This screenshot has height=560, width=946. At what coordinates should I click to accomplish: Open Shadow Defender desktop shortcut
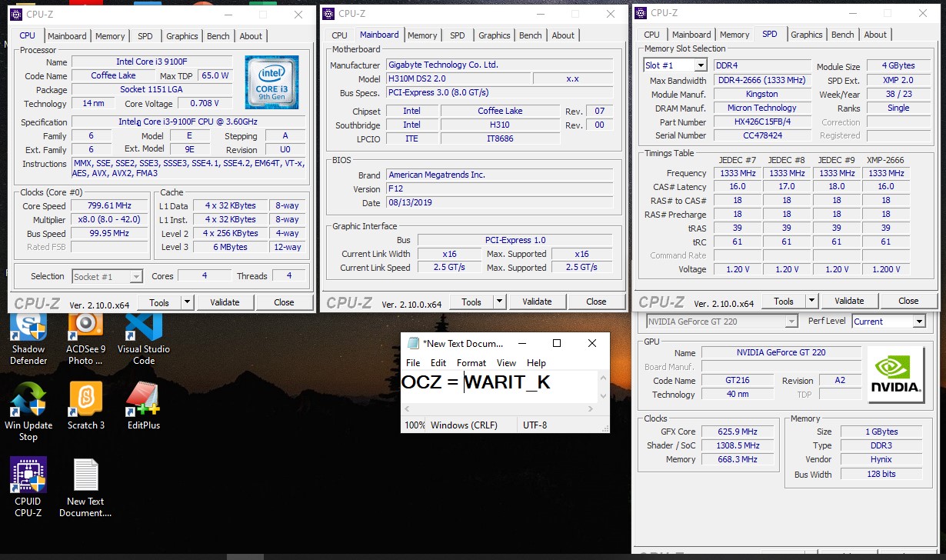point(28,328)
